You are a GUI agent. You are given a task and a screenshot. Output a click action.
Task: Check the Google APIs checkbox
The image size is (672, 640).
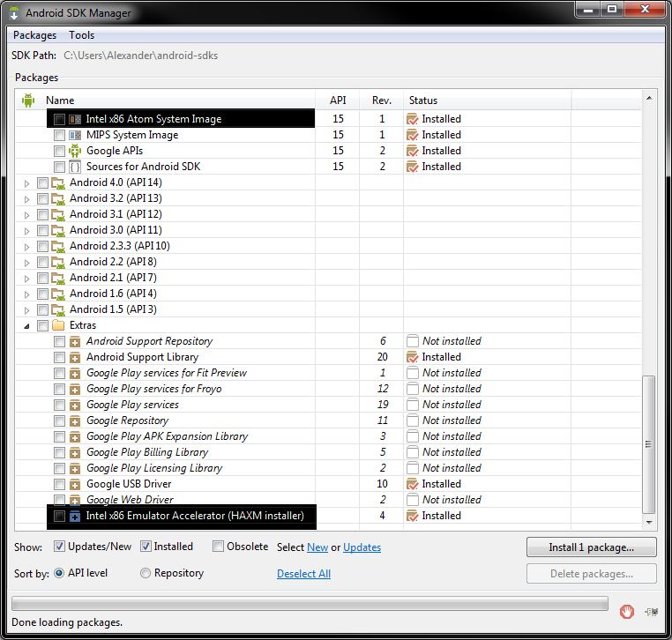point(59,152)
